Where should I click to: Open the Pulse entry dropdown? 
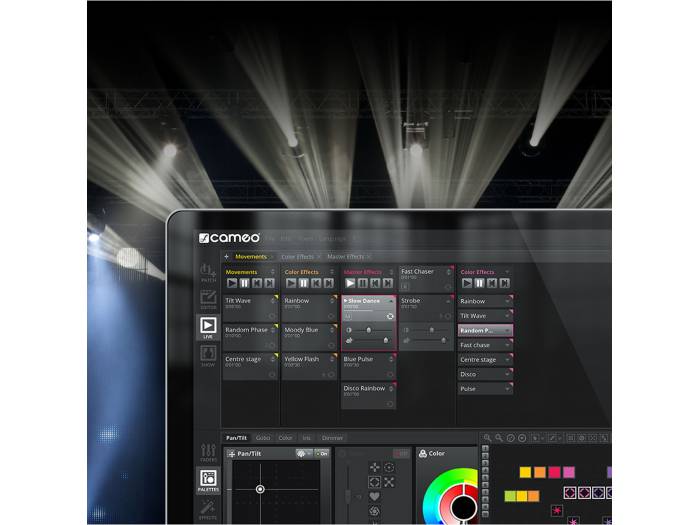click(507, 388)
